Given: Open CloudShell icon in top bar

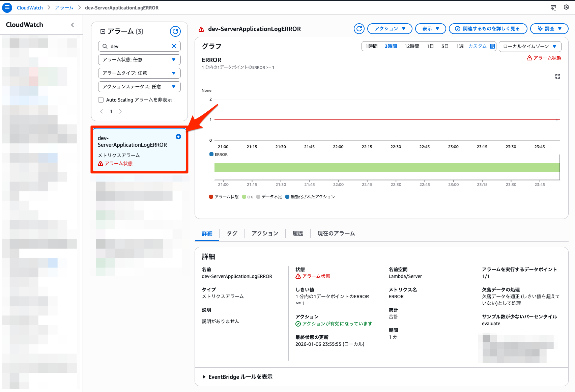Looking at the screenshot, I should [x=553, y=7].
